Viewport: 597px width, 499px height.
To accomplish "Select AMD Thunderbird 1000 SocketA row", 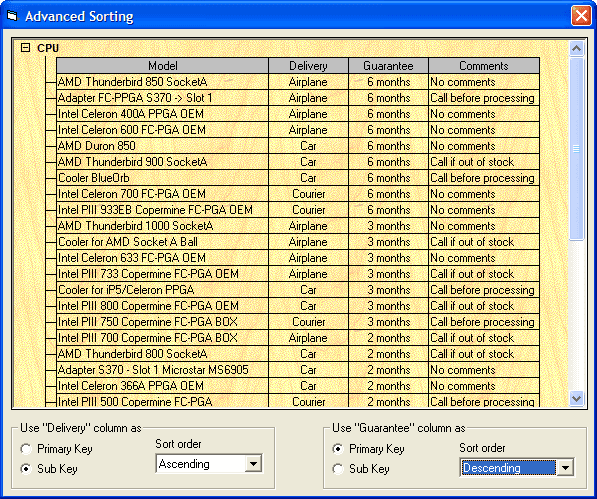I will coord(298,226).
